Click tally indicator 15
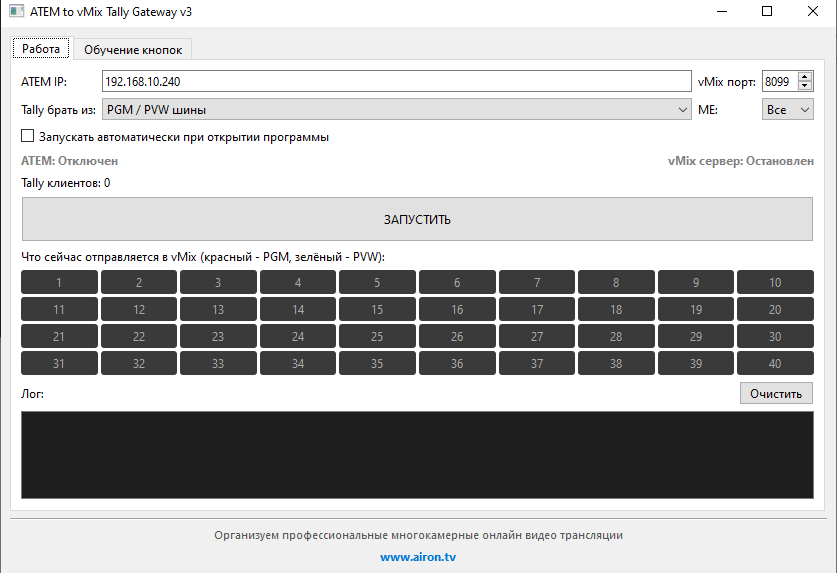Screen dimensions: 837x573 pyautogui.click(x=377, y=310)
